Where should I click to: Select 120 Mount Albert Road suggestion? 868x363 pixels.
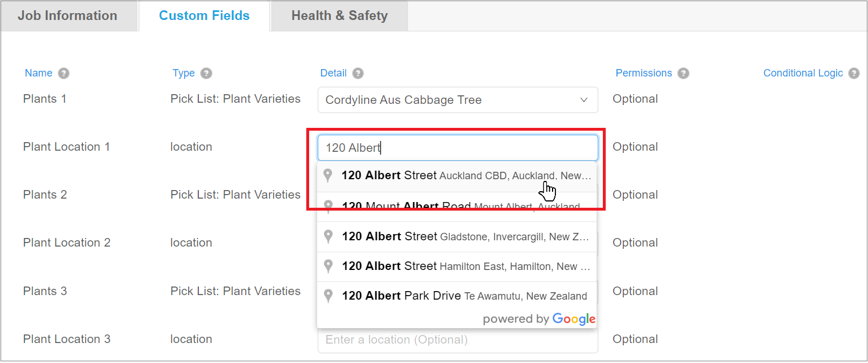click(x=457, y=205)
